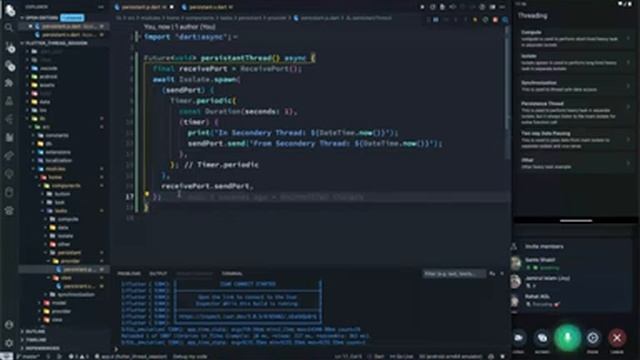
Task: Click the lightbulb on line 17
Action: click(147, 195)
